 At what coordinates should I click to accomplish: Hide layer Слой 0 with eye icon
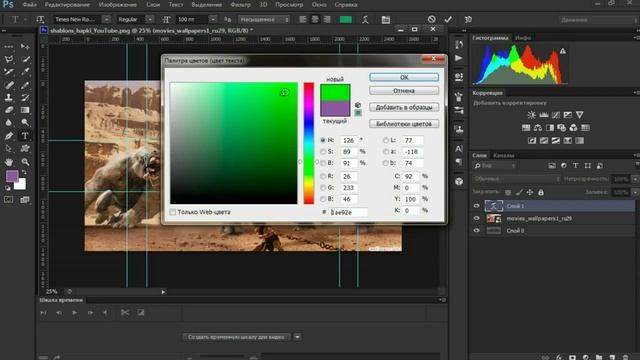(x=476, y=231)
